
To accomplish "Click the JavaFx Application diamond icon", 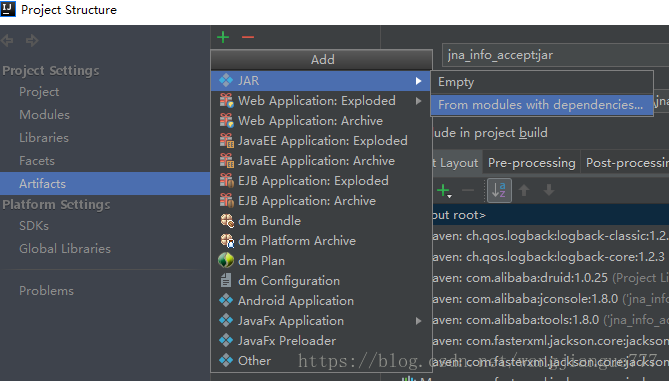I will 226,320.
